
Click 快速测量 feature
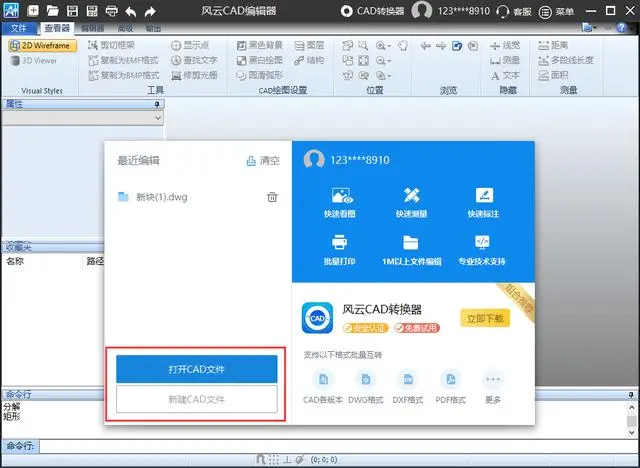click(411, 203)
